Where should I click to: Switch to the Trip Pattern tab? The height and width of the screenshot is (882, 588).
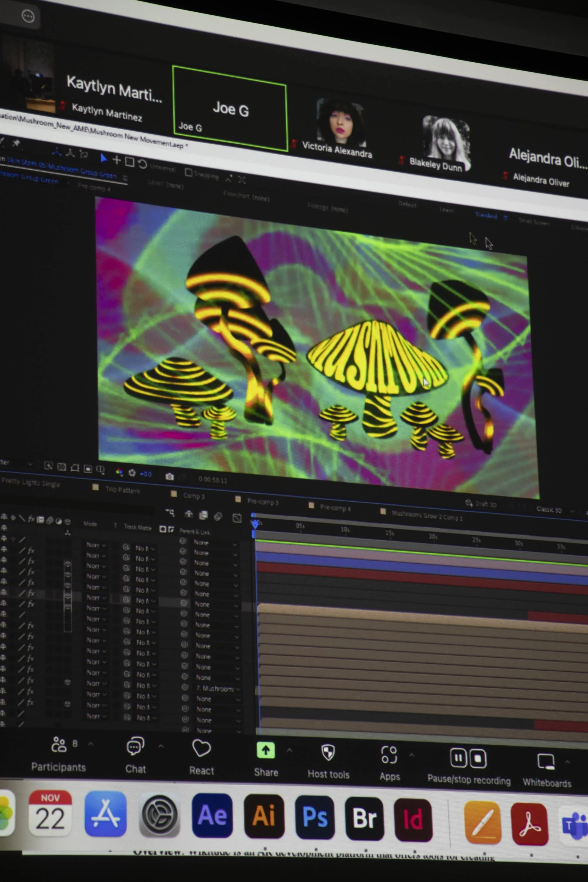click(x=122, y=490)
